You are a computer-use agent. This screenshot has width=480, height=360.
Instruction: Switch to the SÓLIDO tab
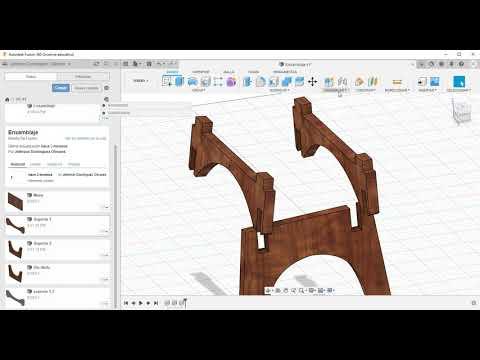(172, 72)
